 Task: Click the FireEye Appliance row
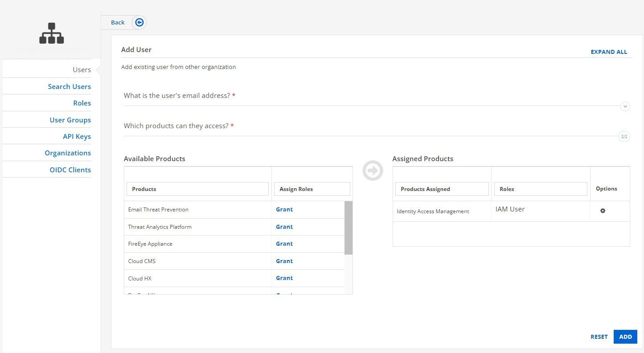234,244
